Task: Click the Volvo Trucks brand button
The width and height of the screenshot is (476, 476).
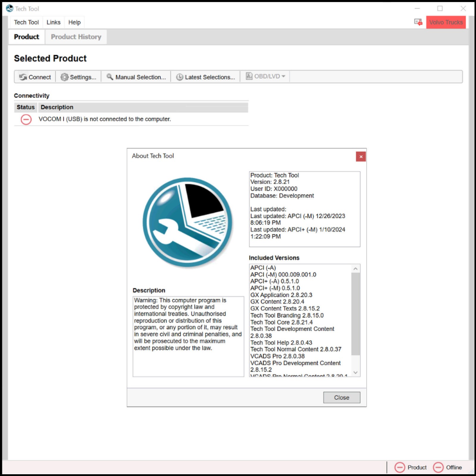Action: click(446, 22)
